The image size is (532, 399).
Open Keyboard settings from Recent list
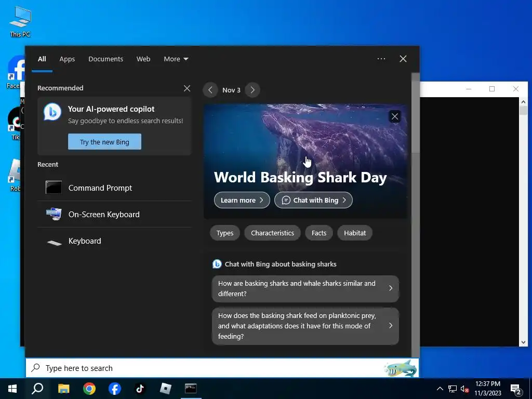[114, 241]
